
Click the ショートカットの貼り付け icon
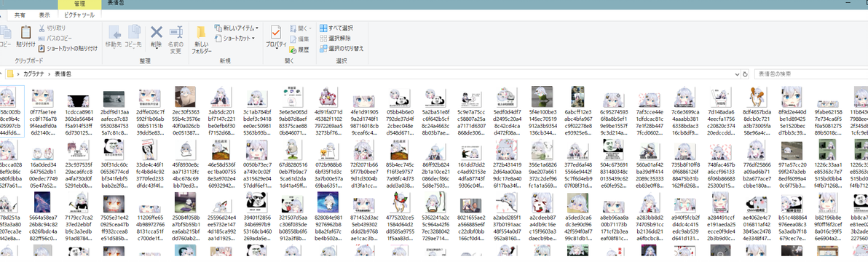pos(42,48)
